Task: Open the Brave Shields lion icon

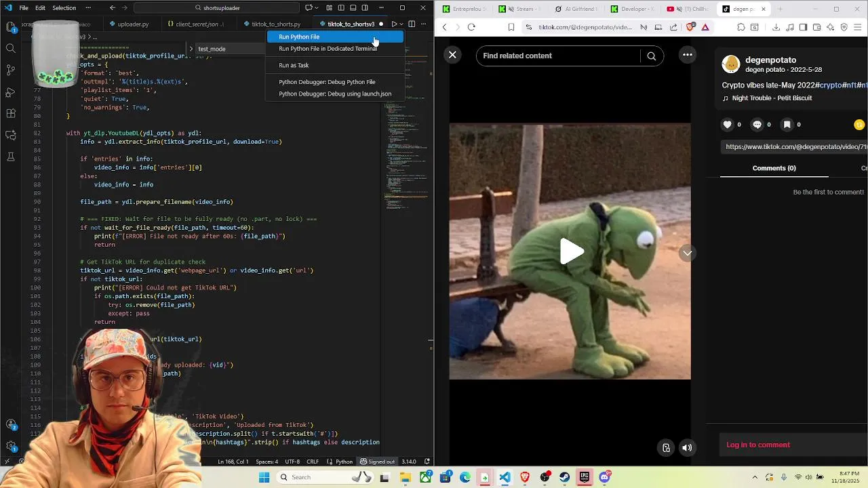Action: click(690, 27)
